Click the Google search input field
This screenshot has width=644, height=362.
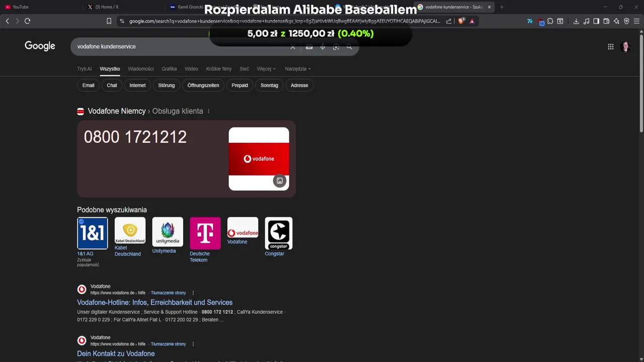click(x=181, y=47)
